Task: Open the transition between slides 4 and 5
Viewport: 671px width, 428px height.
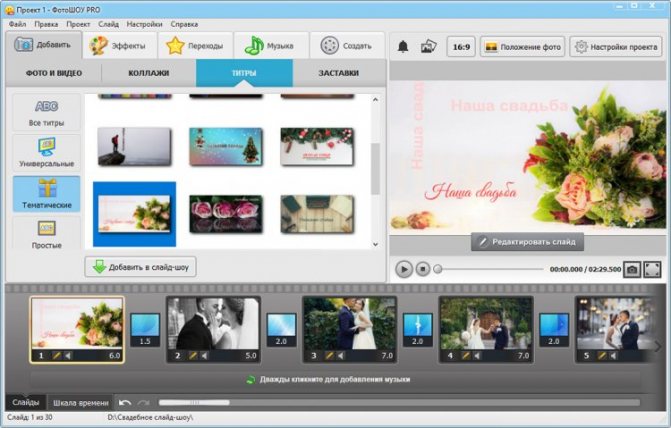Action: coord(554,330)
